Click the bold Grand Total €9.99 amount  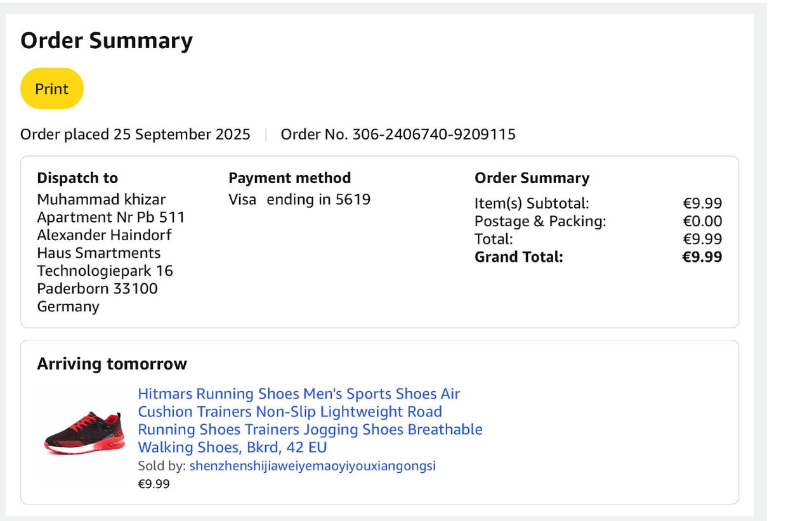click(702, 257)
